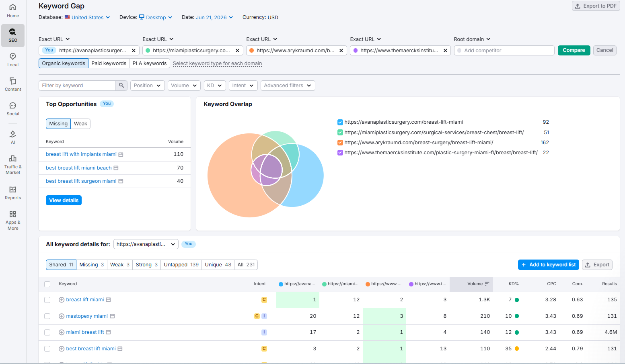The image size is (625, 364).
Task: Select the Weak opportunities tab
Action: pos(80,124)
